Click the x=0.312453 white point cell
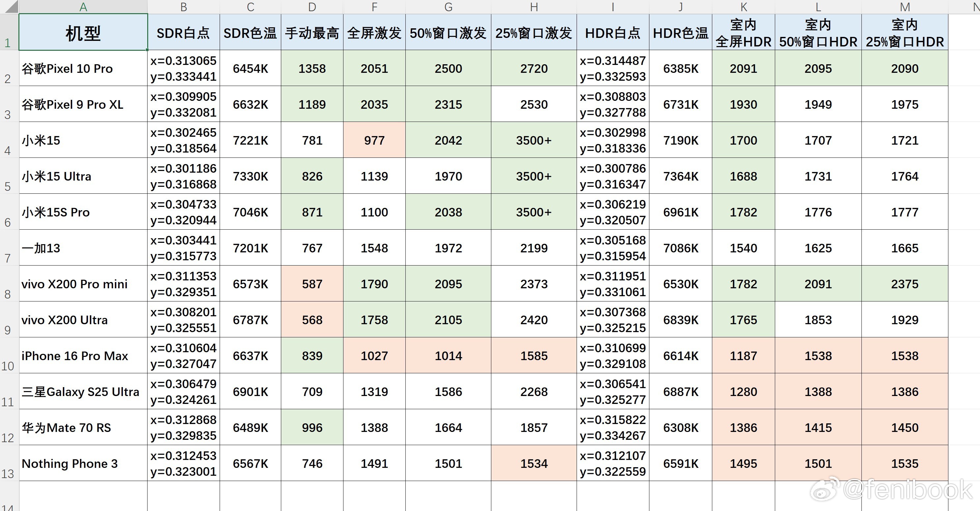 [x=183, y=463]
